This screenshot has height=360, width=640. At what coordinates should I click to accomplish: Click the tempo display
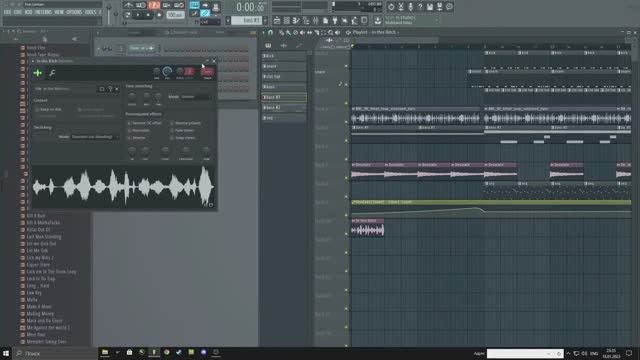pos(176,15)
